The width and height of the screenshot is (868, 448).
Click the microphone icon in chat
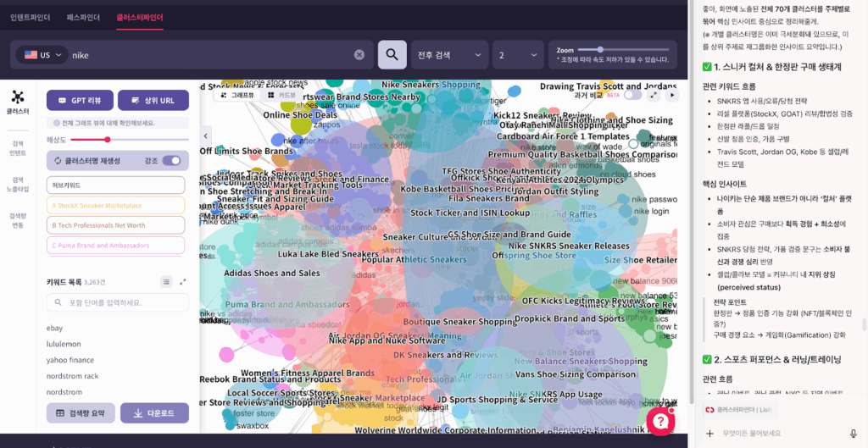(x=854, y=434)
